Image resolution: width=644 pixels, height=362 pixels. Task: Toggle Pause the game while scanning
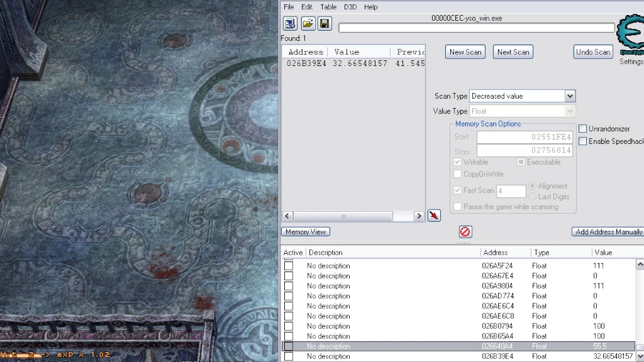click(x=457, y=207)
